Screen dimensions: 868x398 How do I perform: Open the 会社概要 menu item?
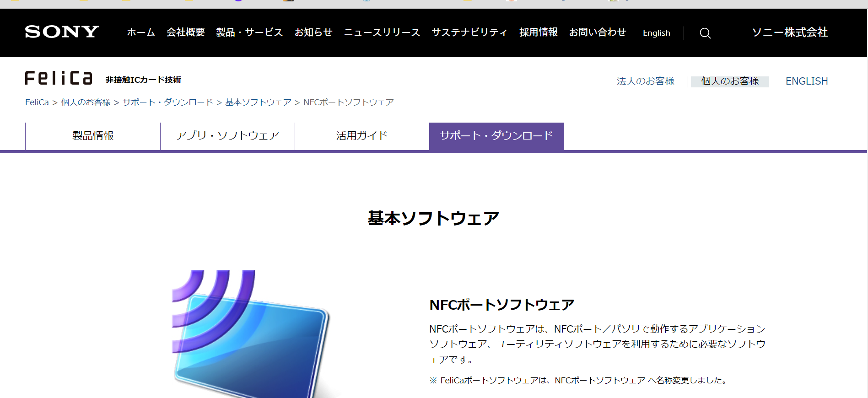tap(186, 32)
